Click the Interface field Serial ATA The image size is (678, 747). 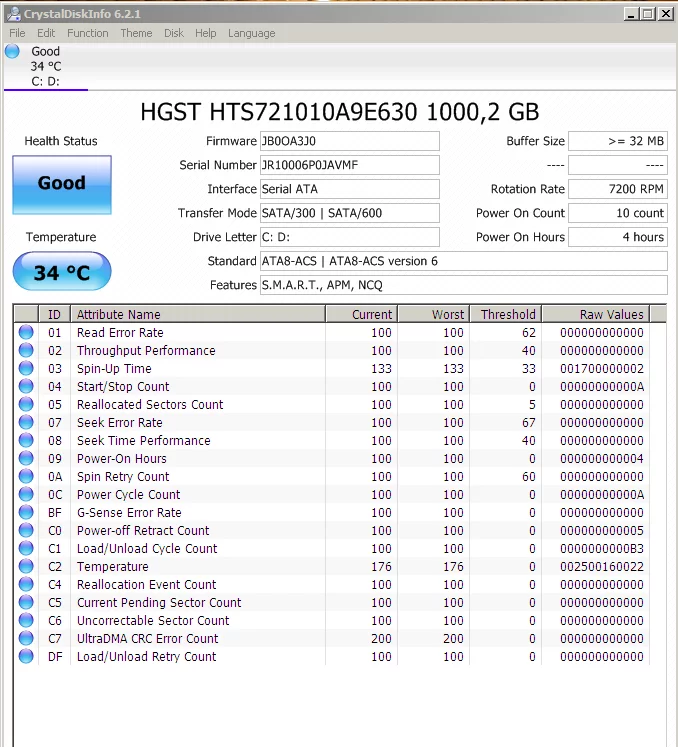[350, 189]
